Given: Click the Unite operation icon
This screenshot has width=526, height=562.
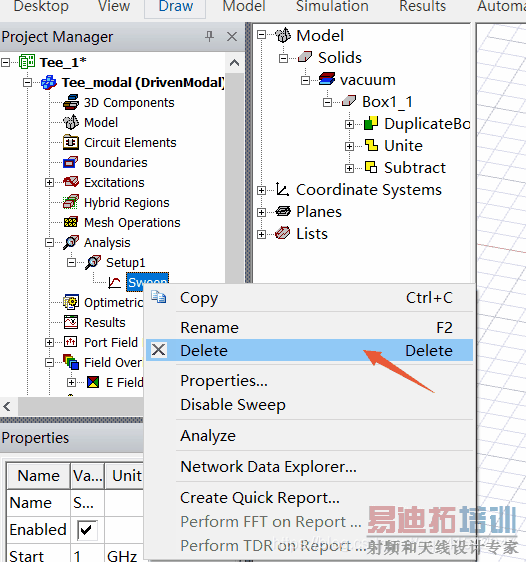Looking at the screenshot, I should coord(371,145).
